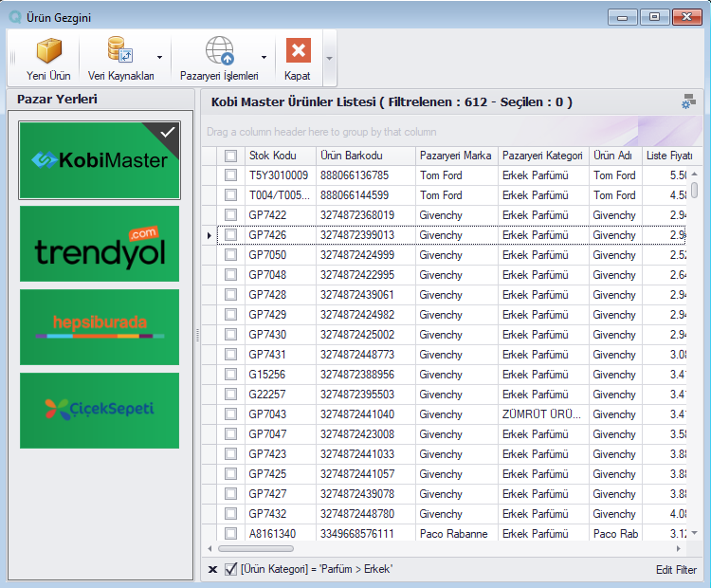Click Pazaryeri İşlemleri globe icon

(220, 50)
